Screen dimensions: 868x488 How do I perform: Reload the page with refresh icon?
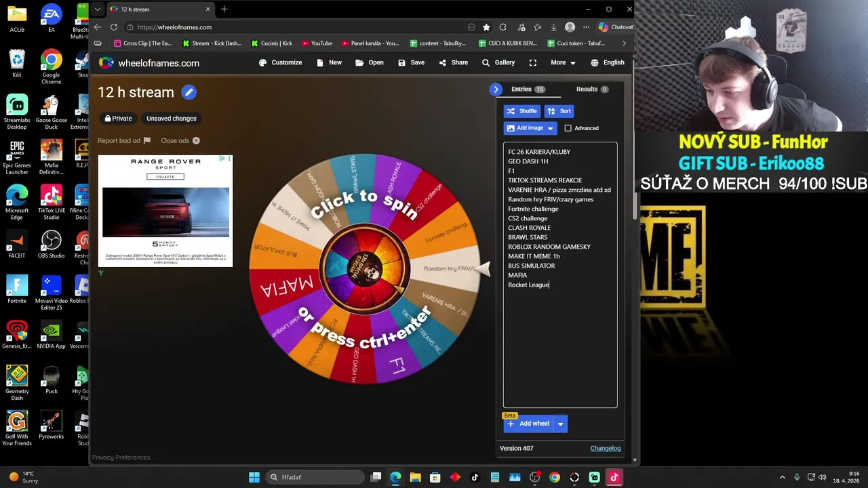114,27
